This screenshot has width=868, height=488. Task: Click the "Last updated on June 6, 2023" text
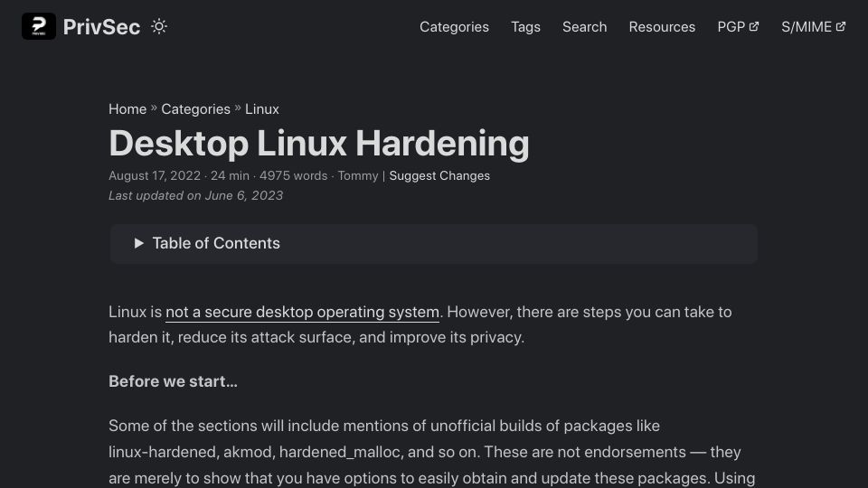[x=195, y=196]
